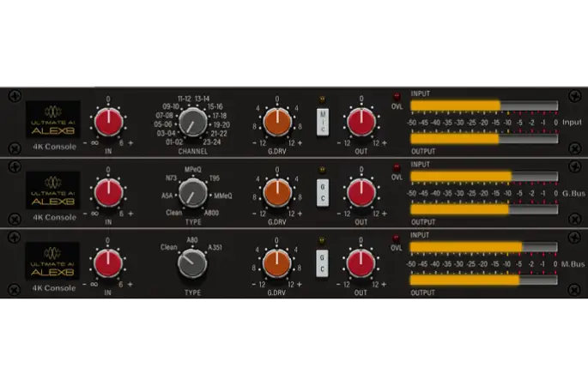The height and width of the screenshot is (386, 588).
Task: Click the red IN knob on Input unit
Action: [x=108, y=123]
